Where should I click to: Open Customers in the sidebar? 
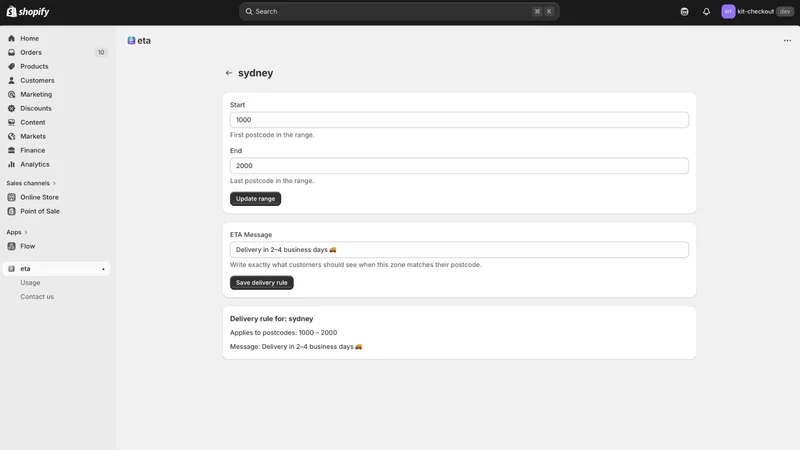[x=37, y=81]
